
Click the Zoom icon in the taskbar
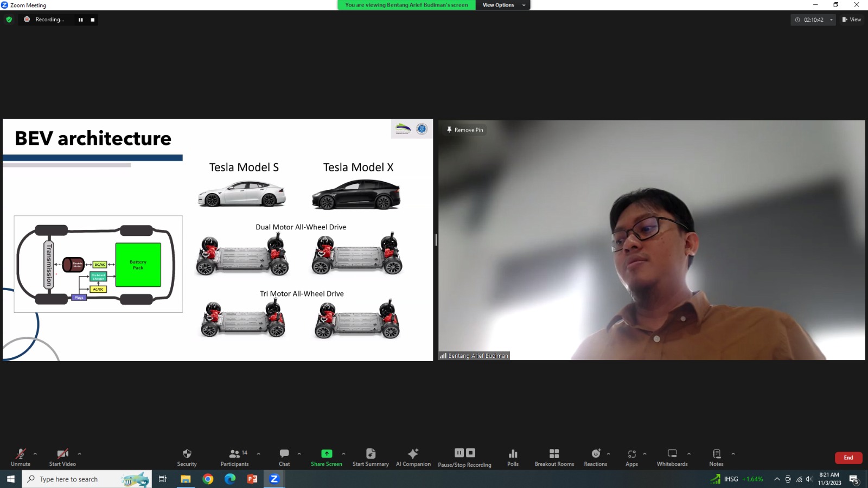click(x=275, y=479)
